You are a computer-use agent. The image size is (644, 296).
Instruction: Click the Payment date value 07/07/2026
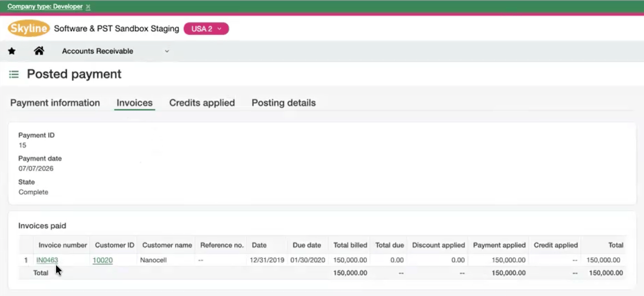coord(36,169)
